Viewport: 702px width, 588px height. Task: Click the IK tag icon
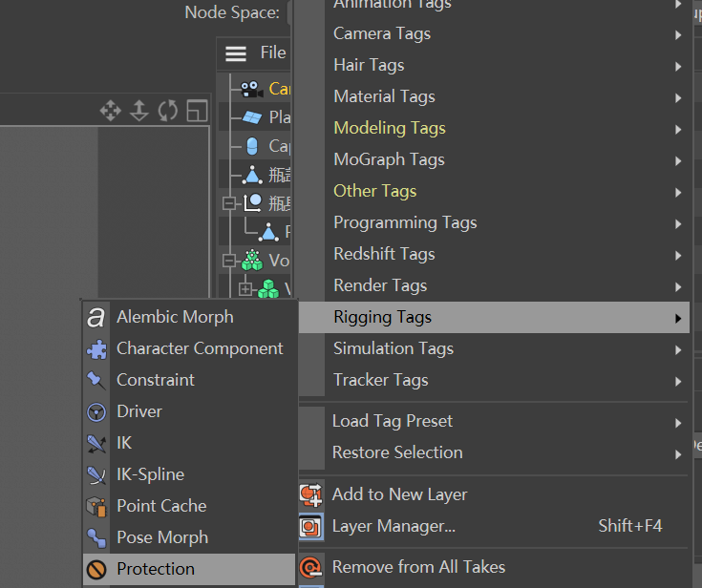pos(96,444)
